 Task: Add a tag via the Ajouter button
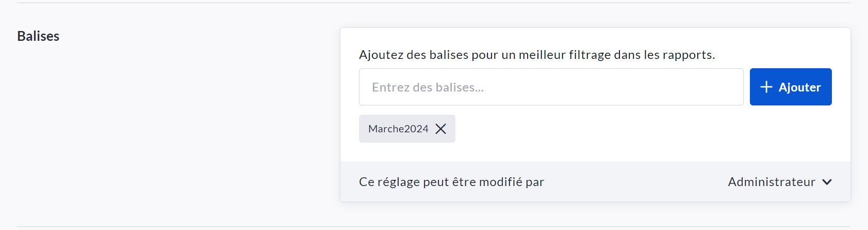point(790,87)
